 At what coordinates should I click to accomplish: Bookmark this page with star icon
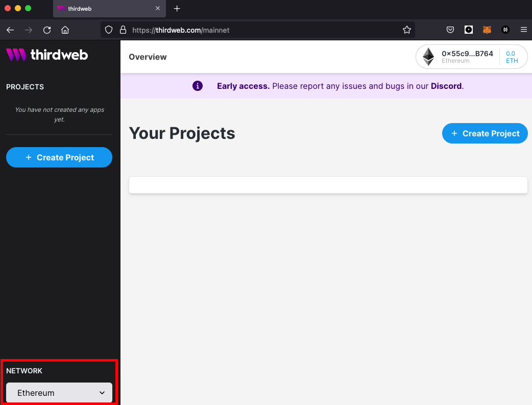point(407,30)
